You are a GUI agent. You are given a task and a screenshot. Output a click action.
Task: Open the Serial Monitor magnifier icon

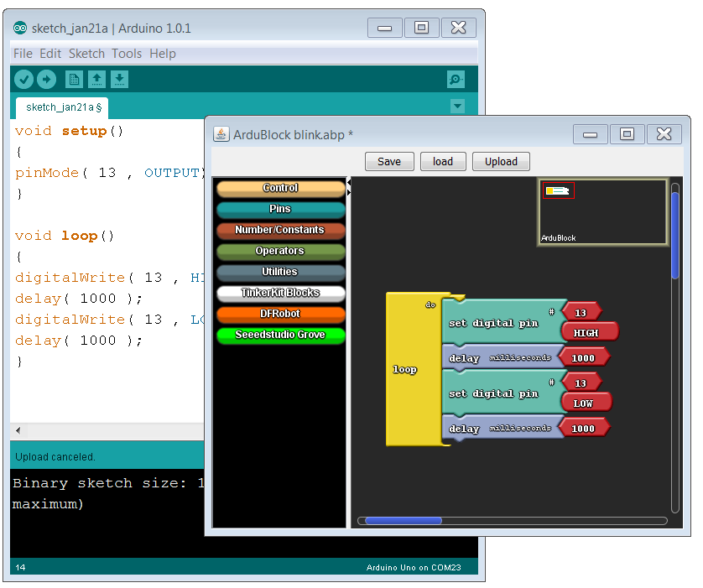[x=456, y=80]
